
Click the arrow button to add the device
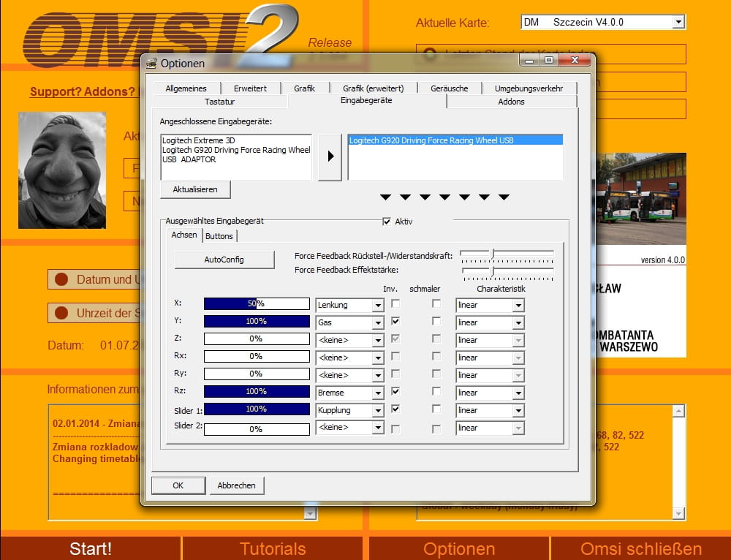click(x=330, y=156)
